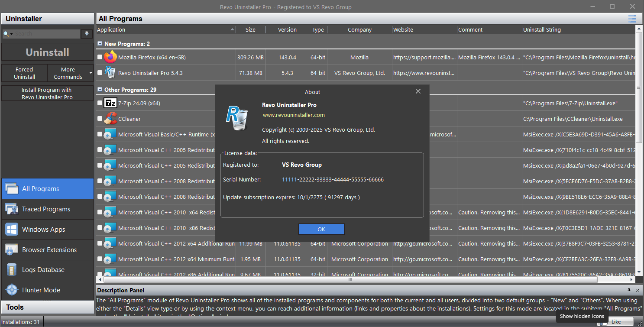Click the Visual C++ 2010 x86 installer icon
The image size is (644, 327).
(x=110, y=228)
